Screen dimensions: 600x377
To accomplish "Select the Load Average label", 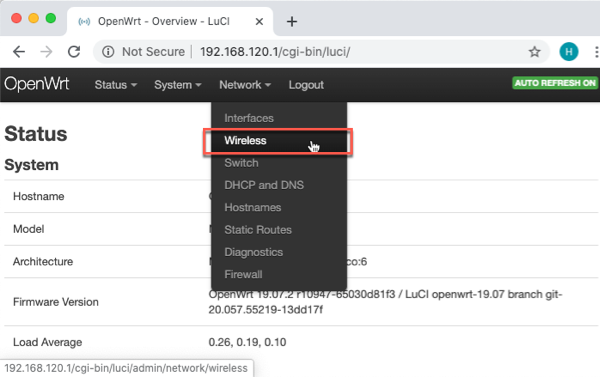I will pyautogui.click(x=47, y=342).
